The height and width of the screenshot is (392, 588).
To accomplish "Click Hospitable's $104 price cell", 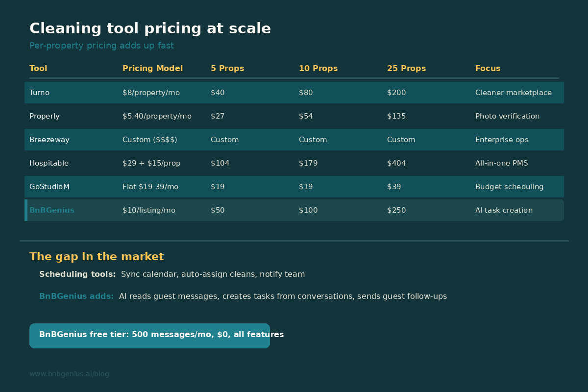I will click(x=220, y=163).
